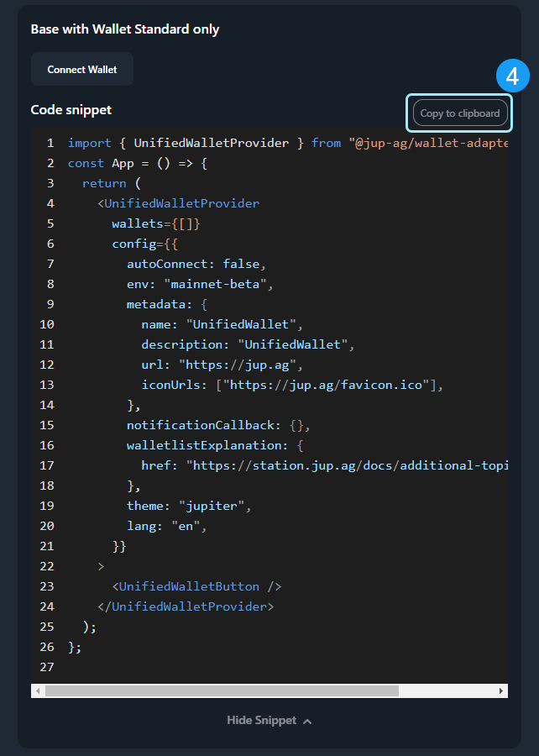Click line number 27 in the gutter
The image size is (539, 756).
tap(47, 667)
